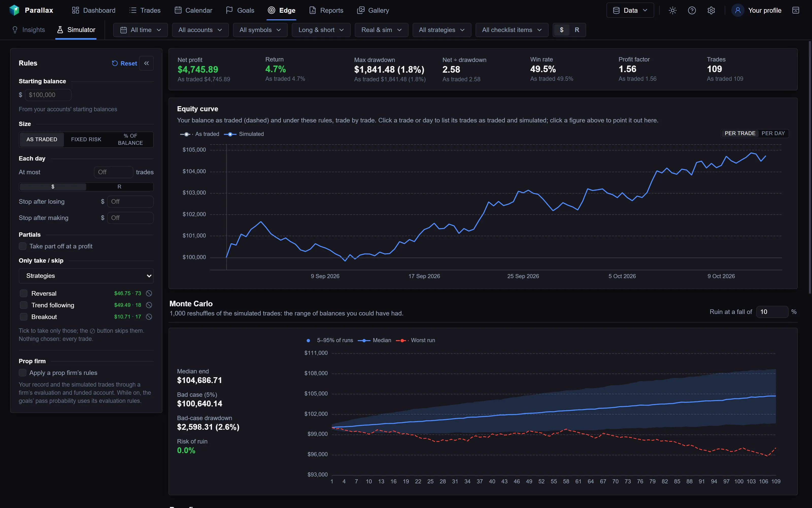Set Each day limits to R

pyautogui.click(x=120, y=187)
